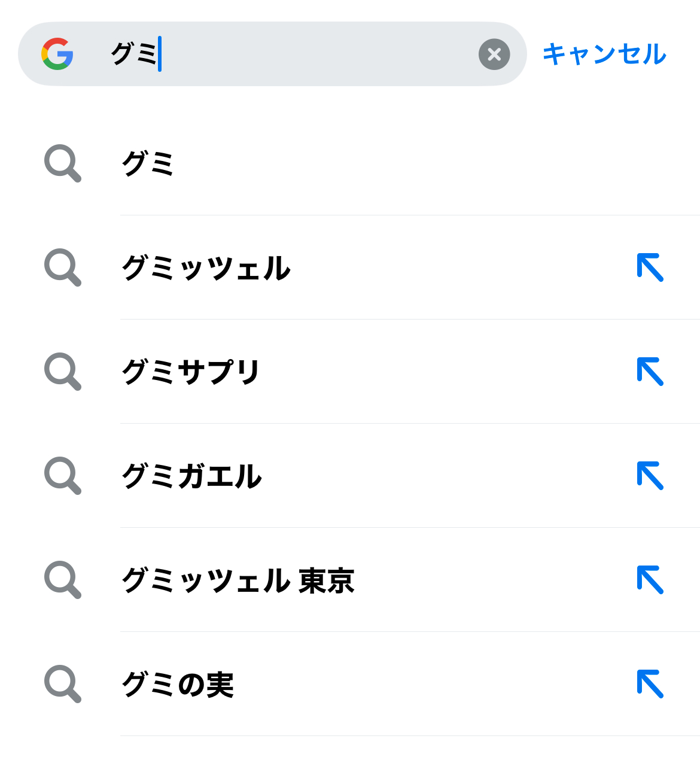The height and width of the screenshot is (763, 700).
Task: Fill search with グミッツェル using arrow icon
Action: click(x=650, y=267)
